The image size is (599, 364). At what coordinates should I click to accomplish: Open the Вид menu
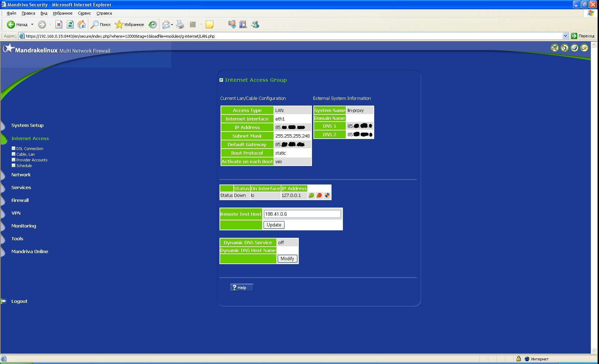coord(44,13)
